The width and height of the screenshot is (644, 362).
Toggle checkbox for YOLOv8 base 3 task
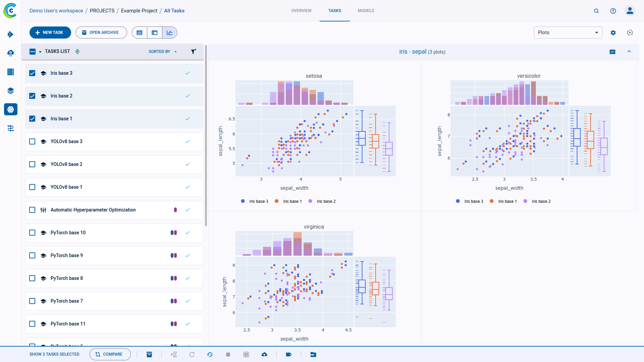[x=33, y=141]
